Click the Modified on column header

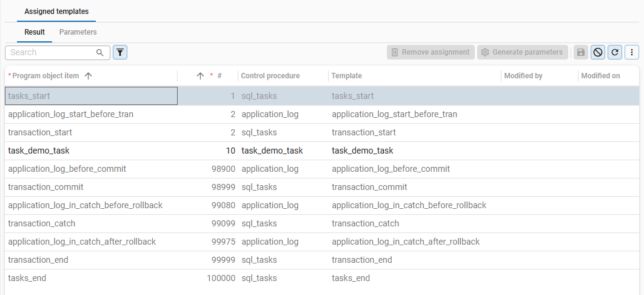[x=600, y=76]
